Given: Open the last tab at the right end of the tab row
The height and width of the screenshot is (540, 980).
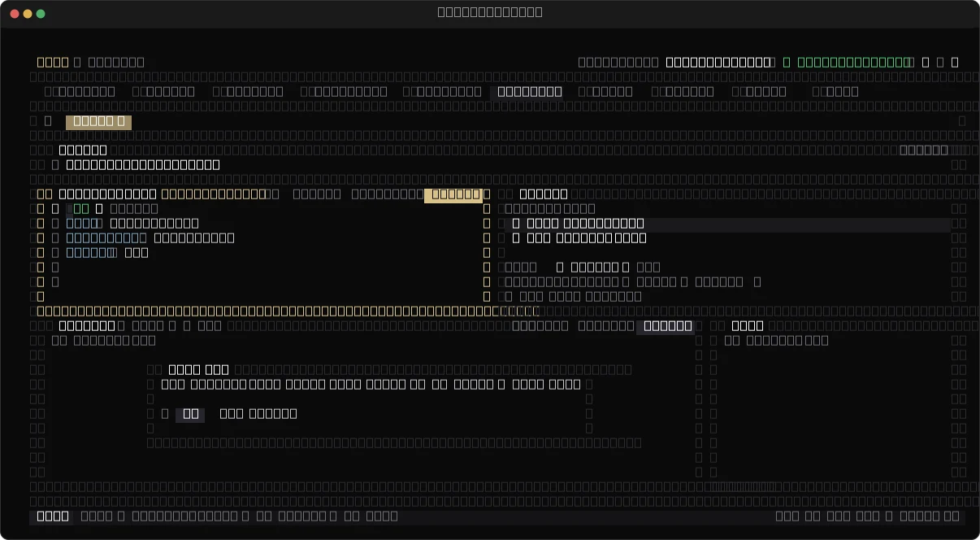Looking at the screenshot, I should click(835, 91).
